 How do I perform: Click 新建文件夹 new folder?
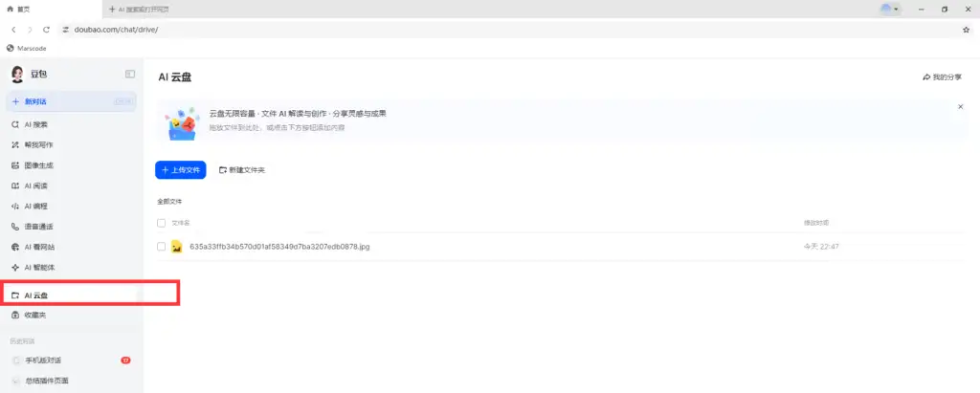(242, 170)
